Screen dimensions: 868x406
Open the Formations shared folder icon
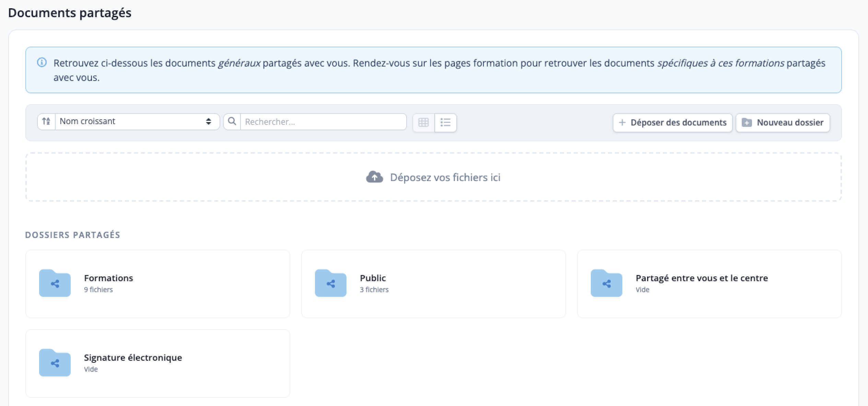pyautogui.click(x=55, y=283)
